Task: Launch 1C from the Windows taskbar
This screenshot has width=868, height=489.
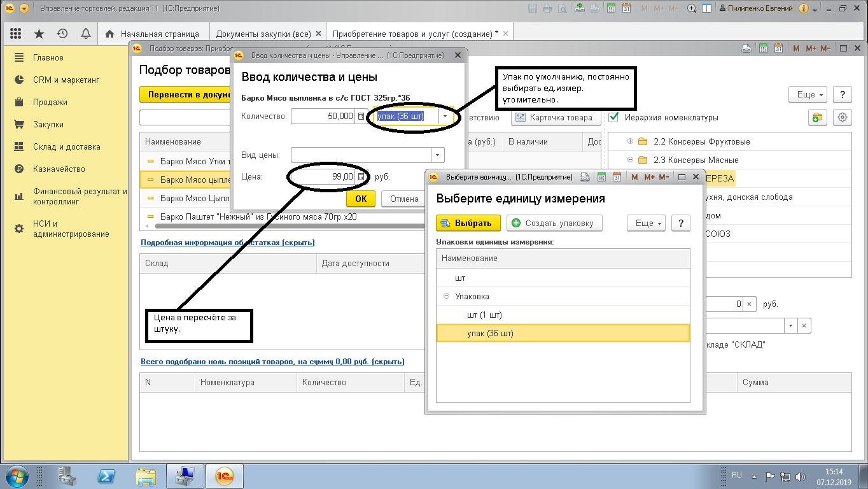Action: pos(225,476)
